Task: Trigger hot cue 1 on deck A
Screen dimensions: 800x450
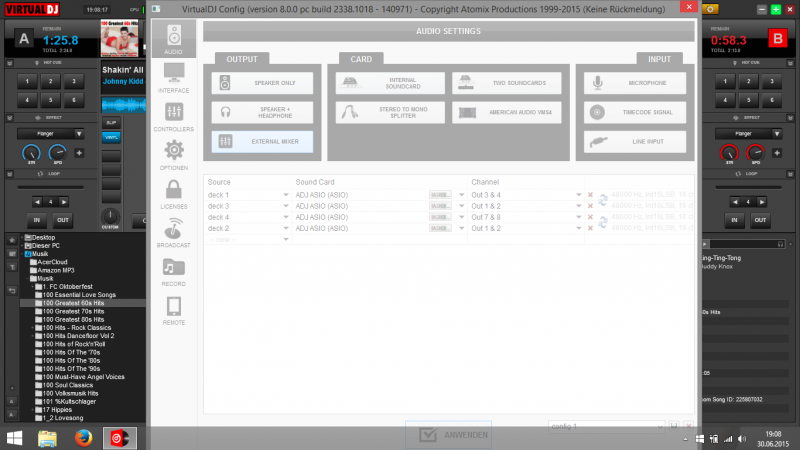Action: click(x=27, y=81)
